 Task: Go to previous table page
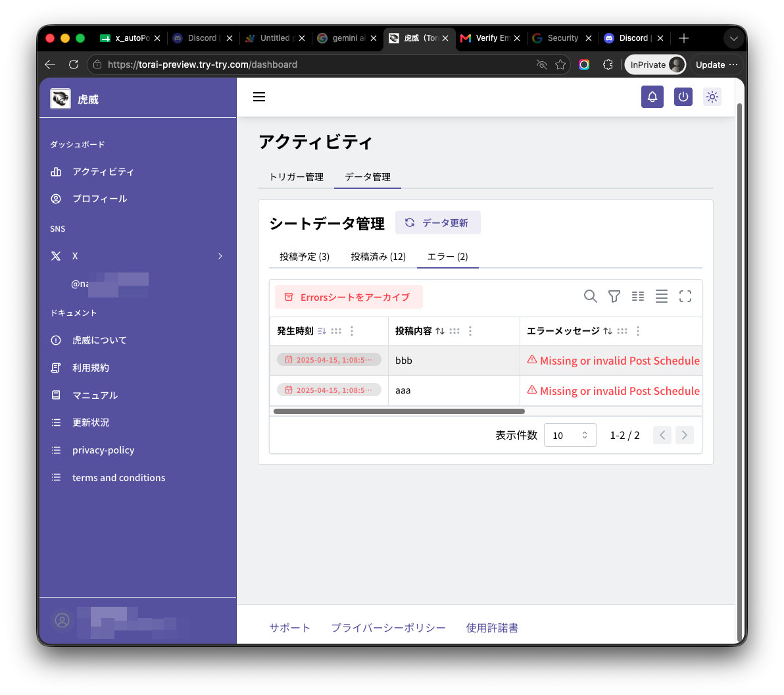[662, 435]
